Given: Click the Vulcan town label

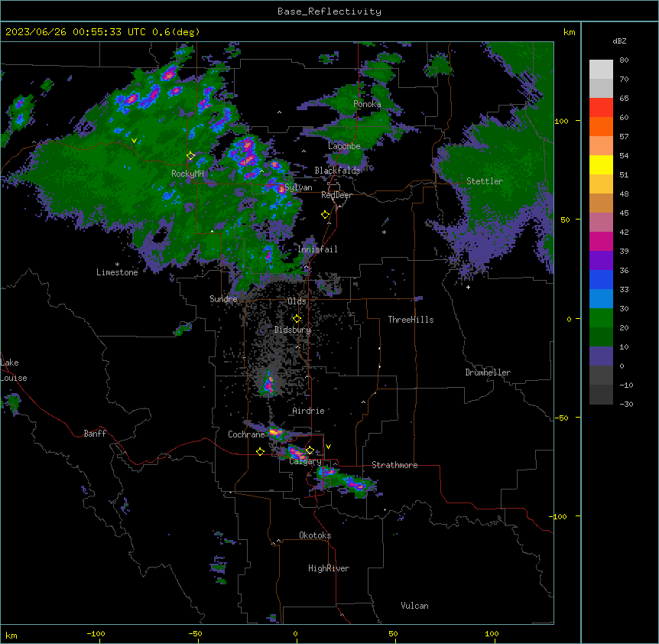Looking at the screenshot, I should tap(414, 606).
